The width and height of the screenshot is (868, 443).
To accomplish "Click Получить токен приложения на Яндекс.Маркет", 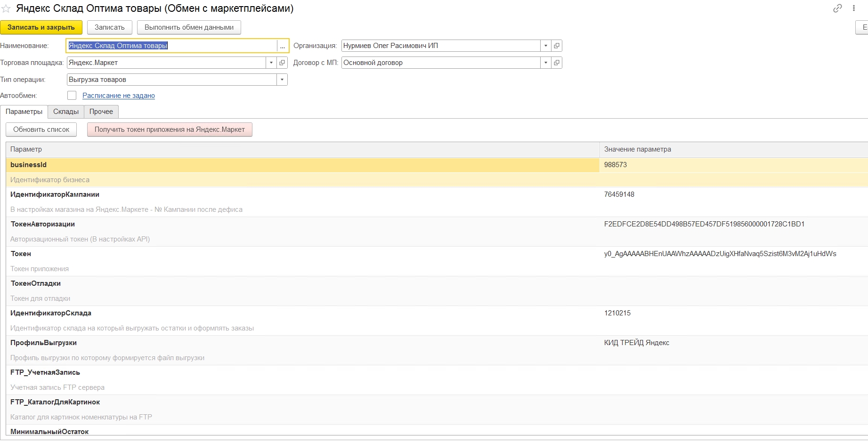I will (170, 129).
